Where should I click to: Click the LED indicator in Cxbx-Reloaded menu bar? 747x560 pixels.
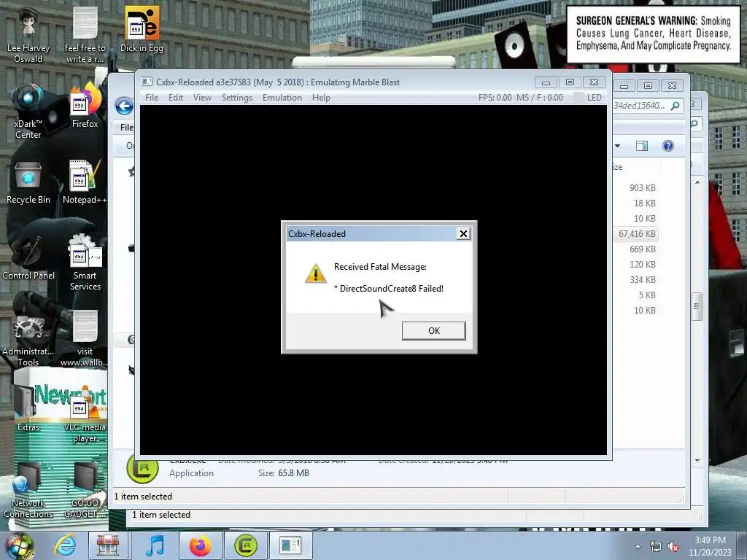pos(588,97)
